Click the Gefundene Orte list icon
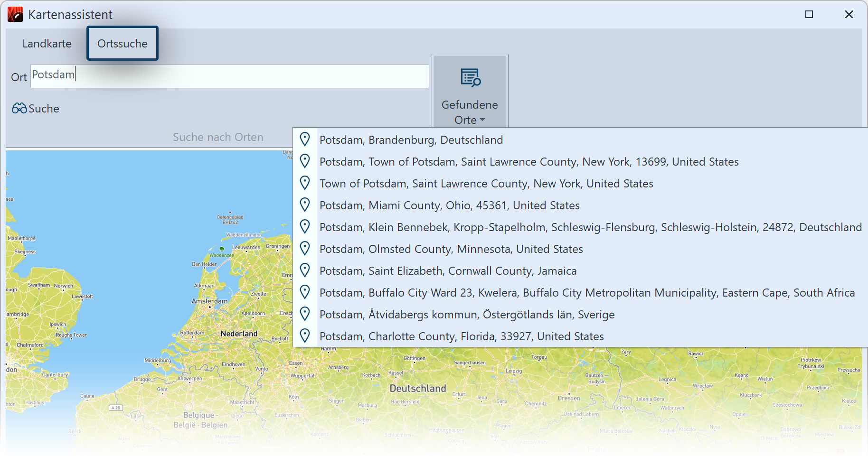The height and width of the screenshot is (456, 868). (x=470, y=78)
